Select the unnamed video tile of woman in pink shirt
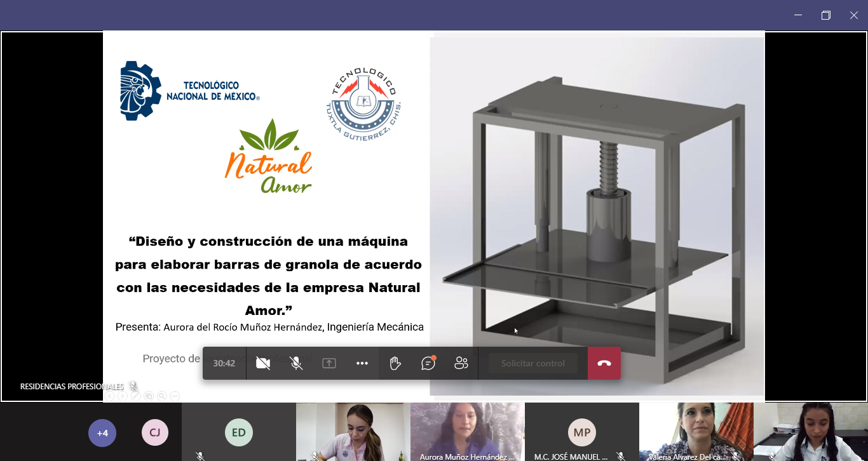Screen dimensions: 868x461 coord(353,432)
